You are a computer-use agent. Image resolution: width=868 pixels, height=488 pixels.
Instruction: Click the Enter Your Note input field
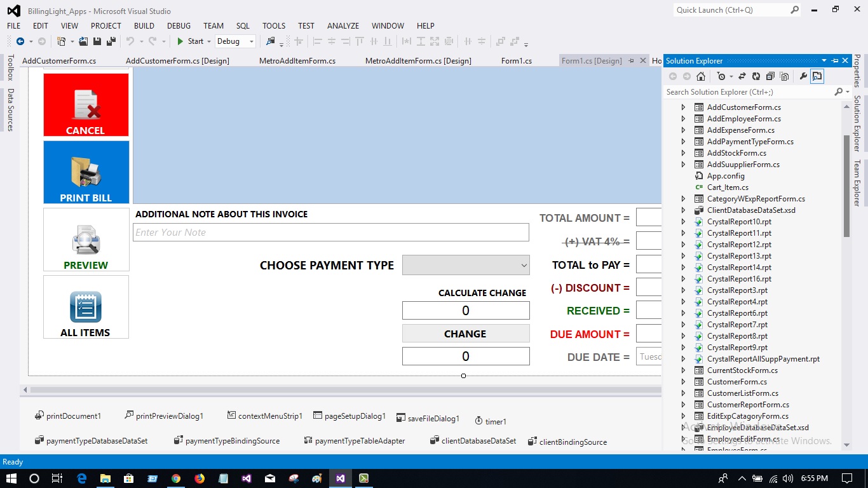(330, 233)
